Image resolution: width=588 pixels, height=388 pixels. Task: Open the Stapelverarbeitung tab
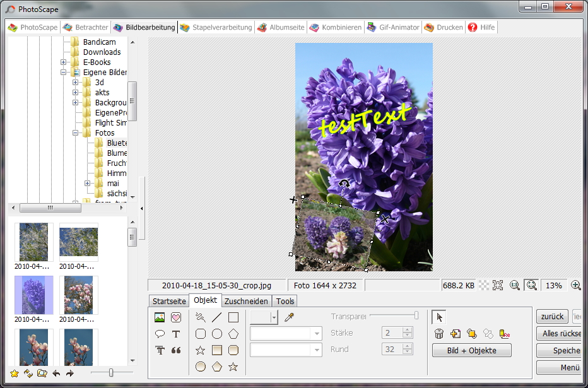[x=216, y=27]
